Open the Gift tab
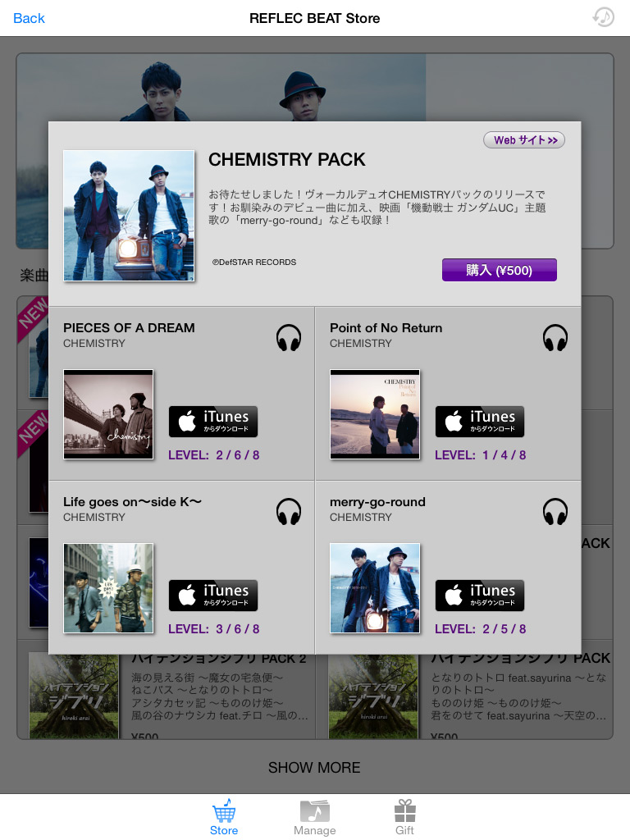This screenshot has width=630, height=840. (405, 818)
